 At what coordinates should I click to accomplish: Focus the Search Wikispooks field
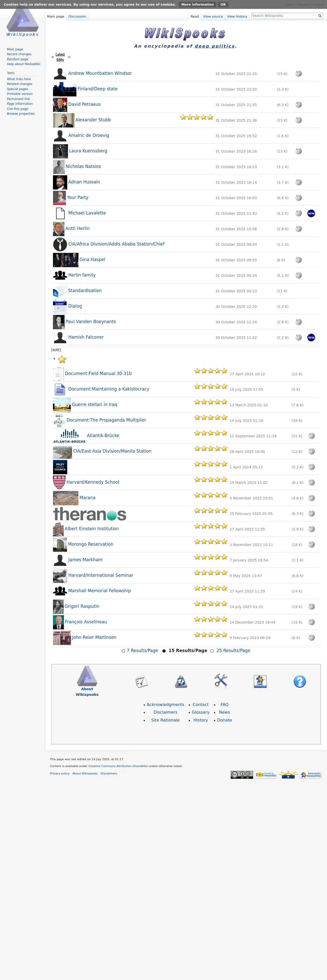[284, 16]
